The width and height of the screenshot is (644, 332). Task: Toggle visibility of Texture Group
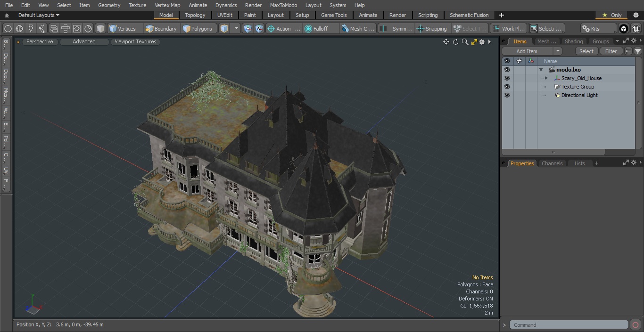pyautogui.click(x=507, y=87)
